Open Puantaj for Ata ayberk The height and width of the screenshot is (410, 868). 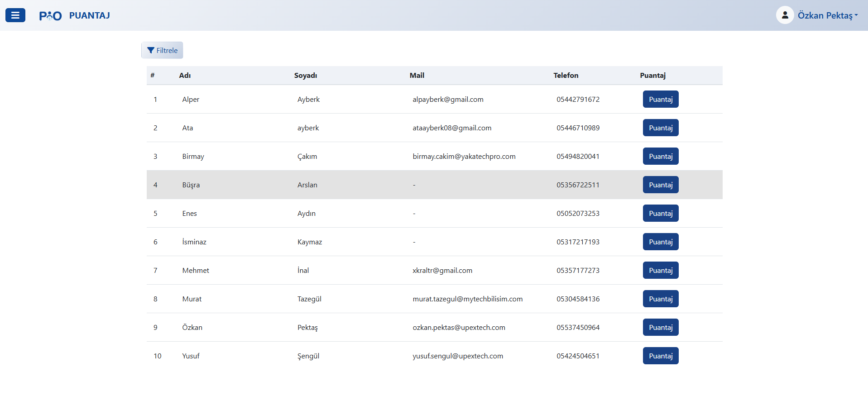660,128
